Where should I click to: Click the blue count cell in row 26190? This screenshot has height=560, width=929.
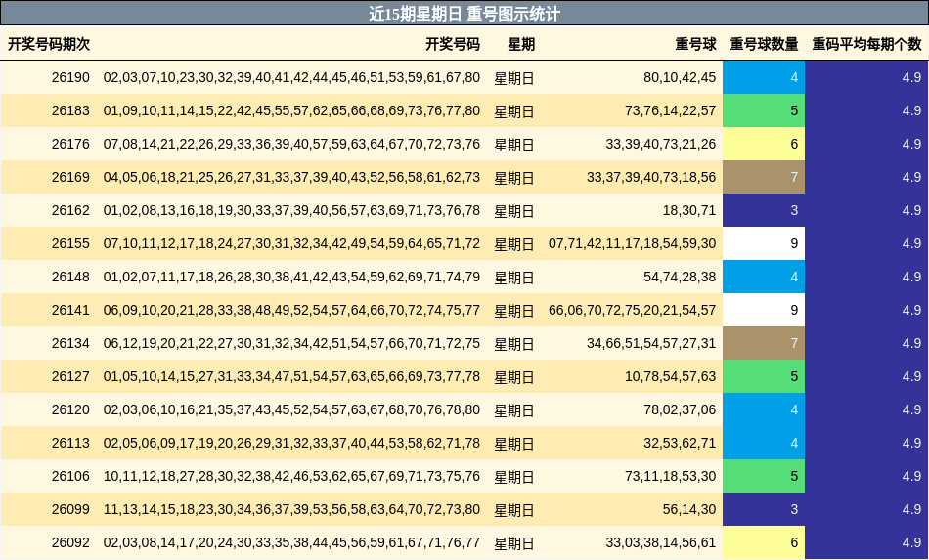point(764,77)
